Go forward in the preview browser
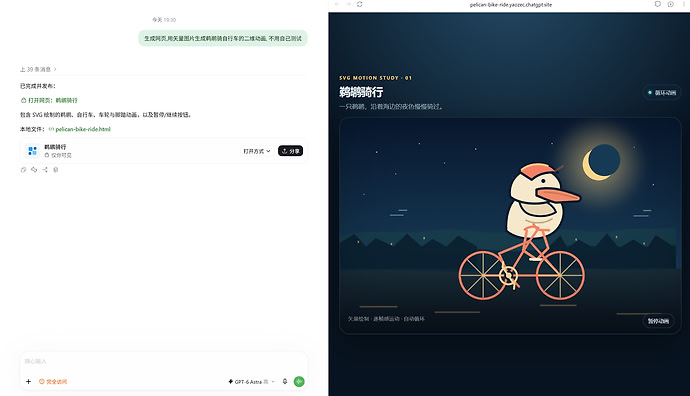Screen dimensions: 690x396 point(348,4)
